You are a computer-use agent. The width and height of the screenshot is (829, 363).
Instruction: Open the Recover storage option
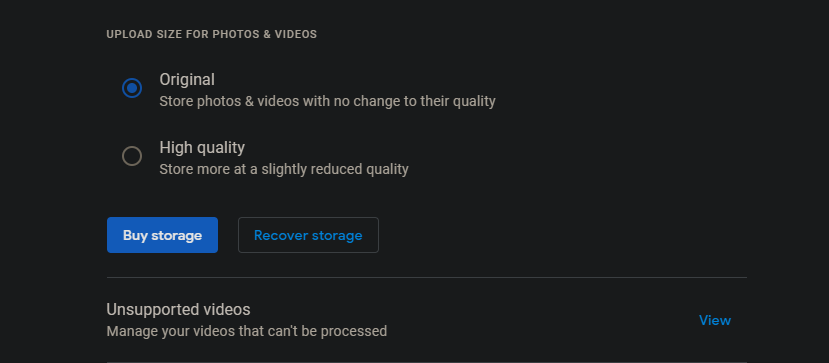coord(308,235)
